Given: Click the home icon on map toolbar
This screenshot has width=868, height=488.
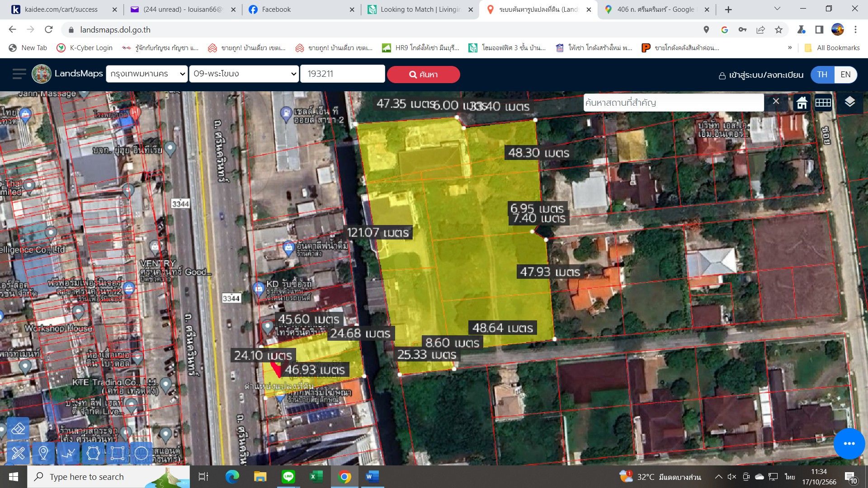Looking at the screenshot, I should (802, 103).
